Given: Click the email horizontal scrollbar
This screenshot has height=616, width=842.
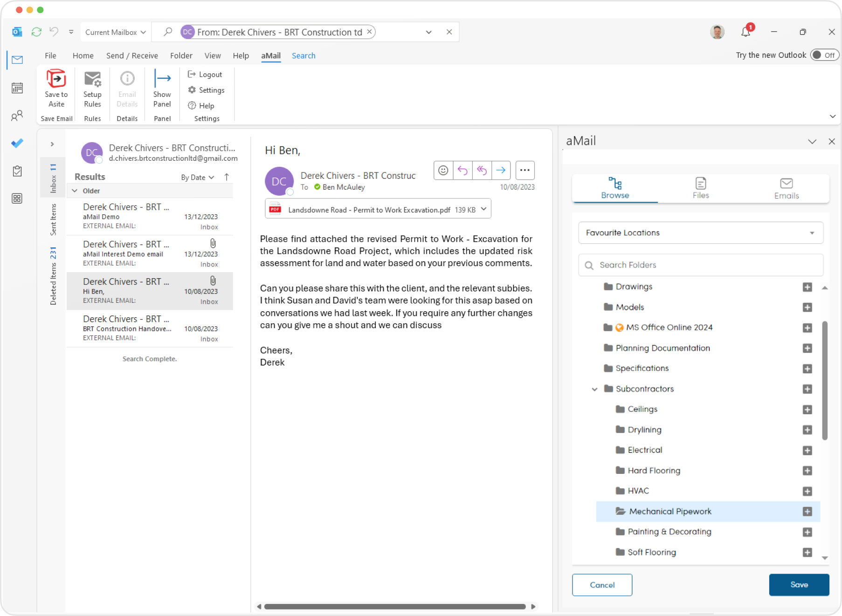Looking at the screenshot, I should pyautogui.click(x=395, y=607).
